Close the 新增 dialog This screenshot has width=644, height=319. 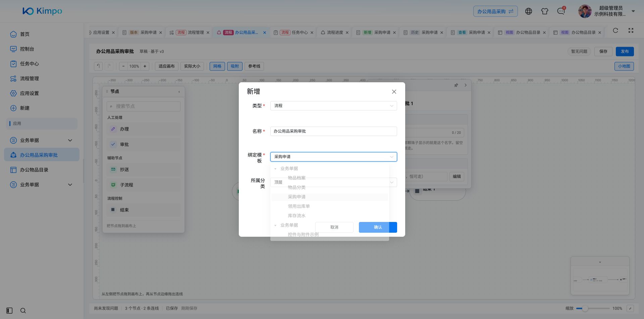coord(394,92)
